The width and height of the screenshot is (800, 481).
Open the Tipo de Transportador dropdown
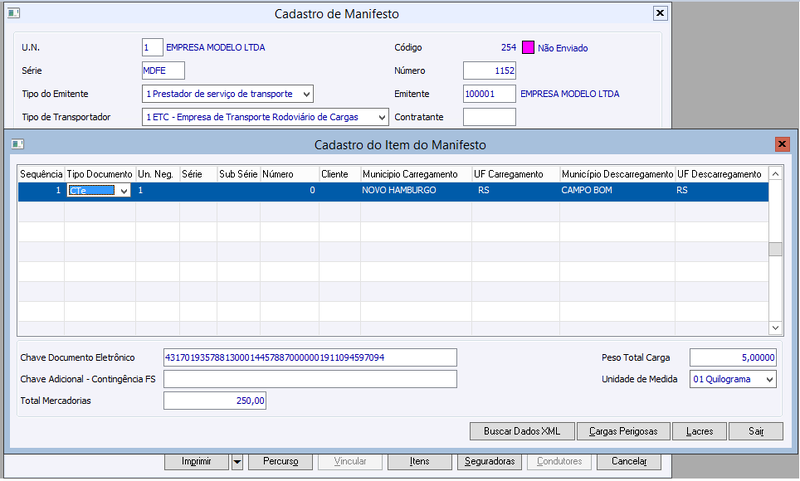click(x=382, y=117)
